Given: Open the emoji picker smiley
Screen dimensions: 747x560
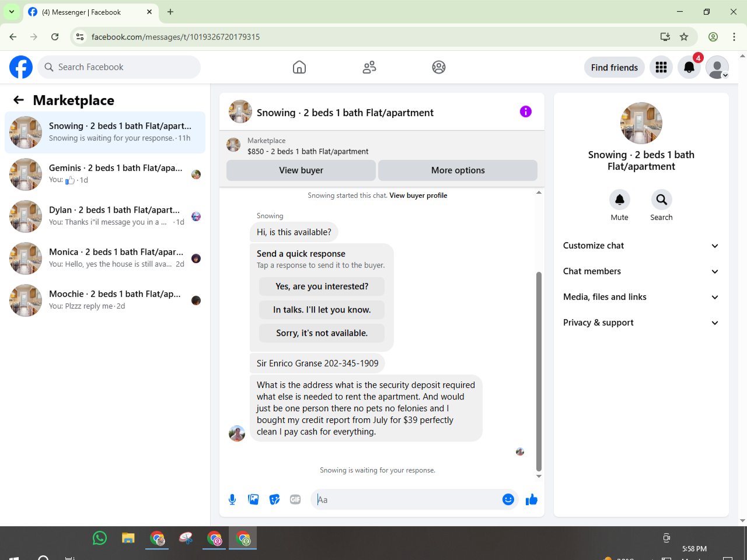Looking at the screenshot, I should (x=508, y=499).
